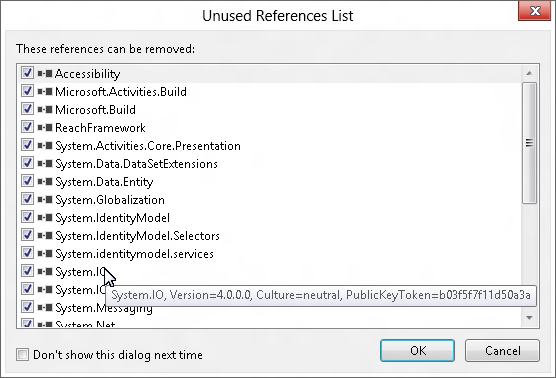Image resolution: width=556 pixels, height=378 pixels.
Task: Enable Don't show this dialog next time
Action: 22,354
